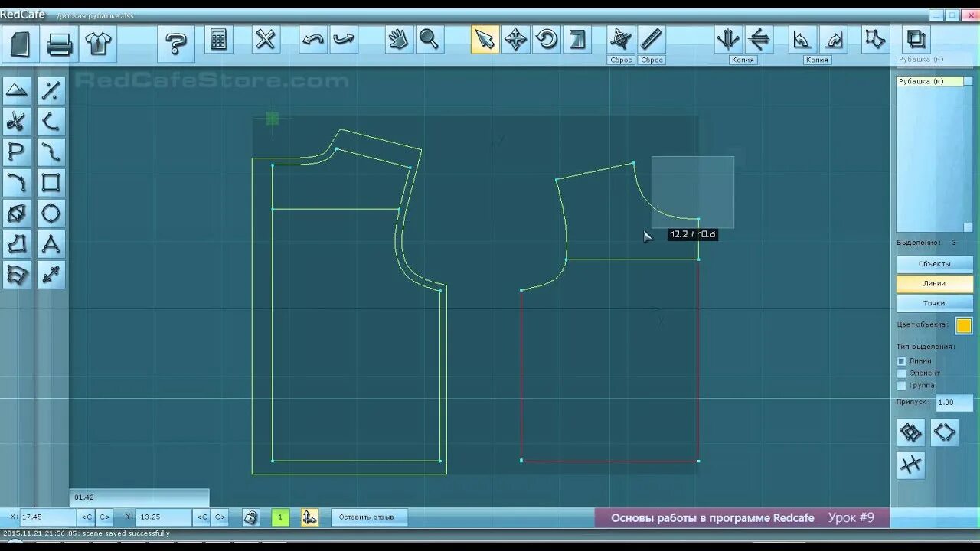This screenshot has width=980, height=551.
Task: Select the hand pan tool
Action: [398, 40]
